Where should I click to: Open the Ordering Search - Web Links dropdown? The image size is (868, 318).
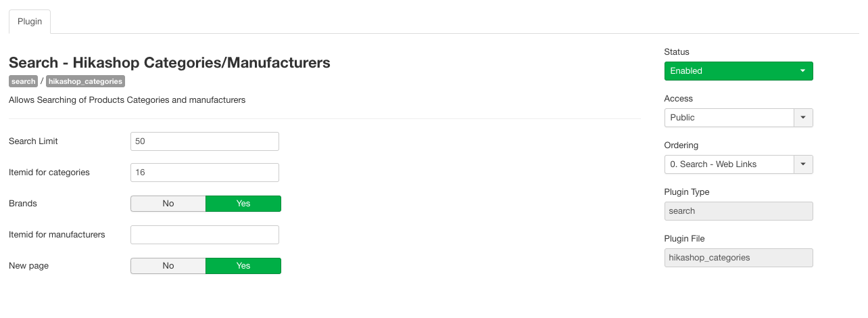click(729, 164)
